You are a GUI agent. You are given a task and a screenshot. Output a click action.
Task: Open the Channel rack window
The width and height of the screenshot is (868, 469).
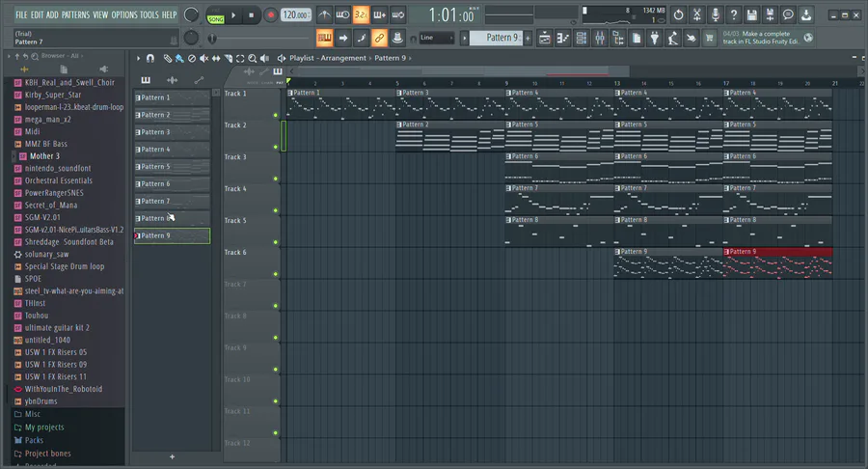click(582, 39)
